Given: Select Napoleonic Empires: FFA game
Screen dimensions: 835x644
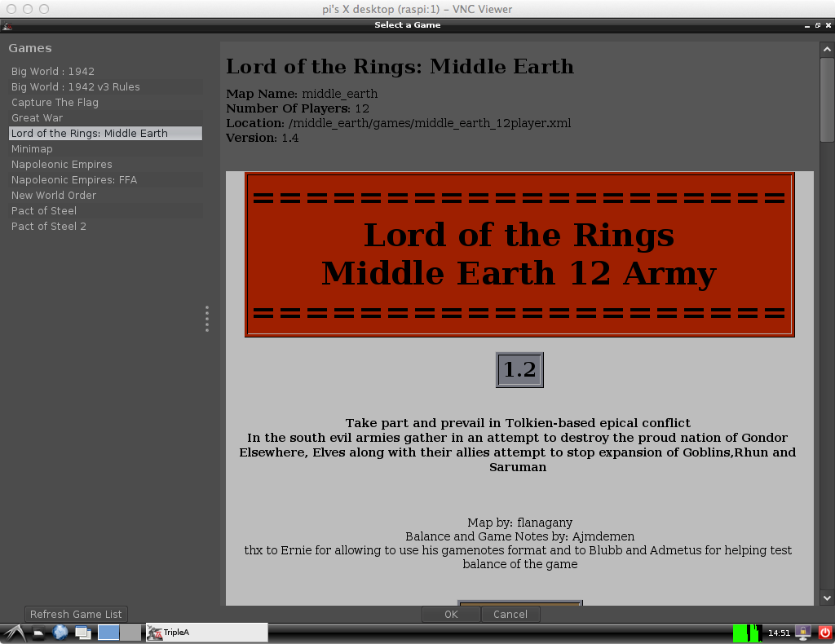Looking at the screenshot, I should point(105,179).
